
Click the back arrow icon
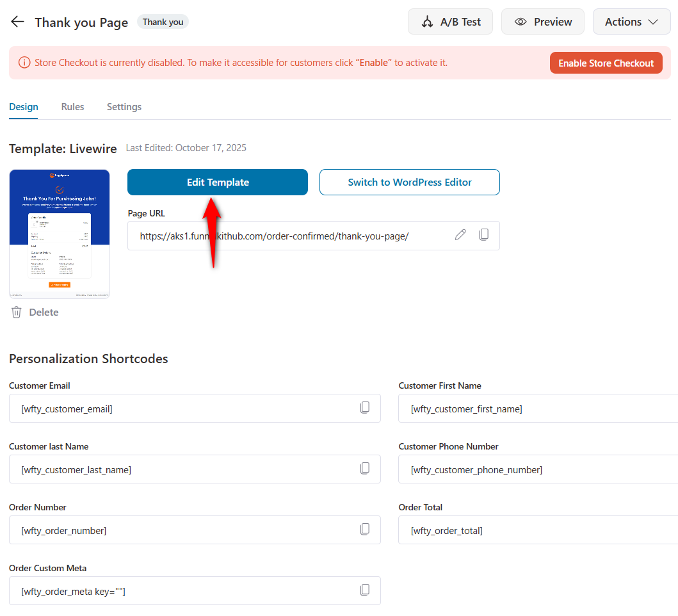point(17,22)
